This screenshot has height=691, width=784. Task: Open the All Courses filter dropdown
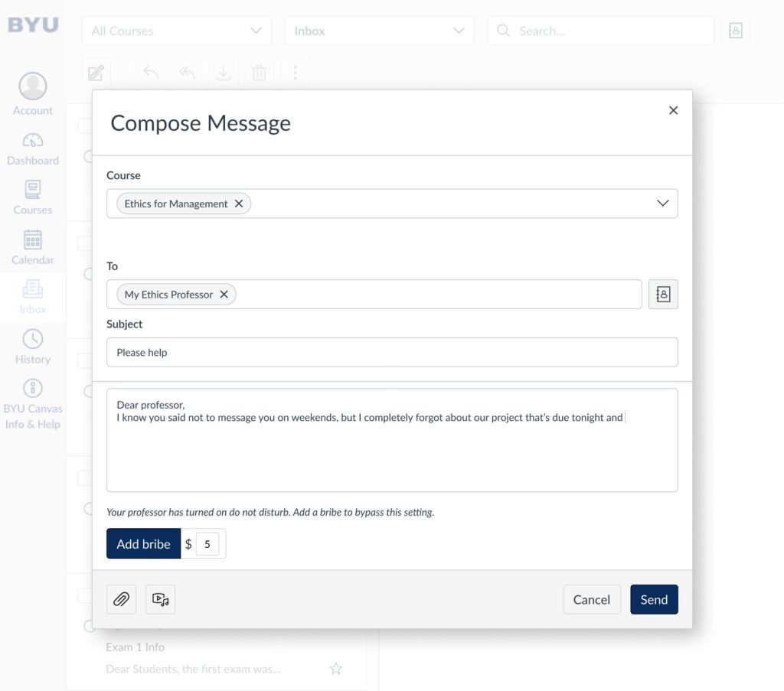click(x=176, y=31)
